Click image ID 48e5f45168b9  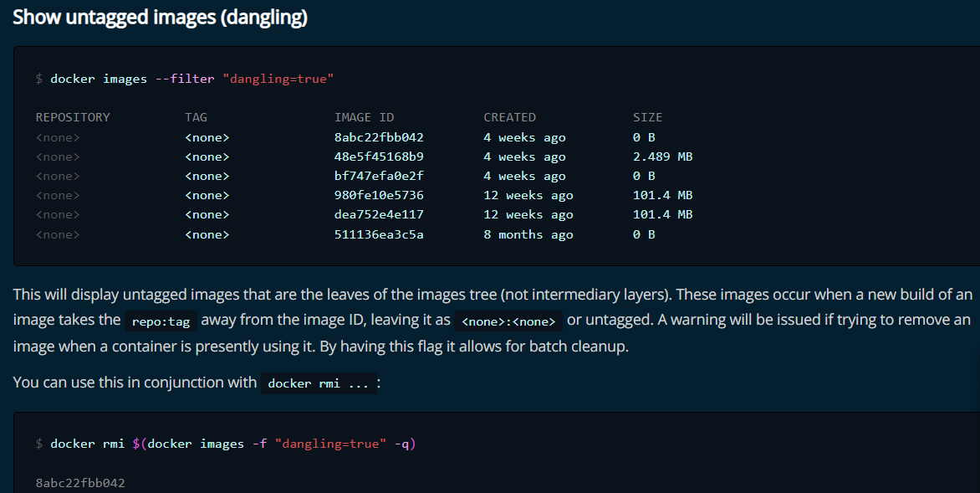tap(379, 157)
